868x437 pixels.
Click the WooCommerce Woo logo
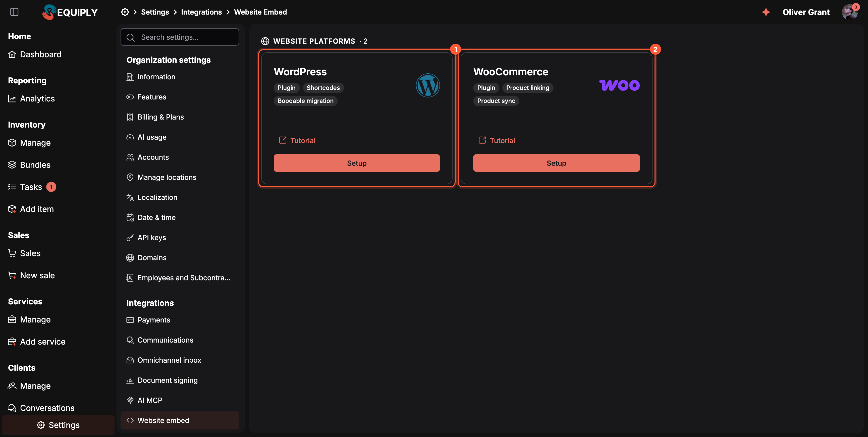pyautogui.click(x=619, y=85)
